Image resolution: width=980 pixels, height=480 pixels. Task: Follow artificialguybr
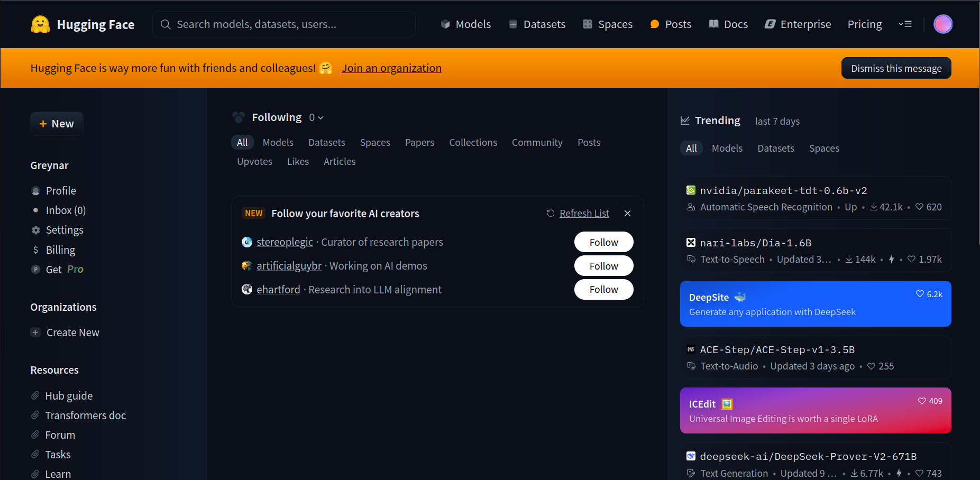(x=603, y=266)
